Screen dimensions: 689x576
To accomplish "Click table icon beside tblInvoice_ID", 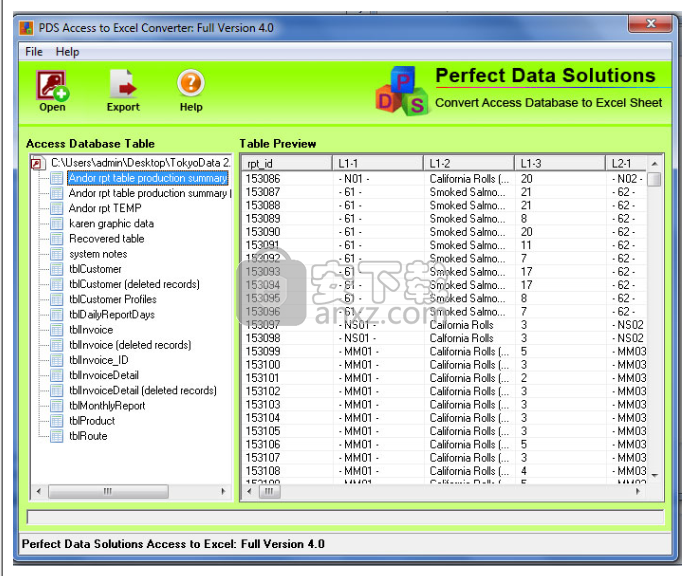I will (x=57, y=360).
